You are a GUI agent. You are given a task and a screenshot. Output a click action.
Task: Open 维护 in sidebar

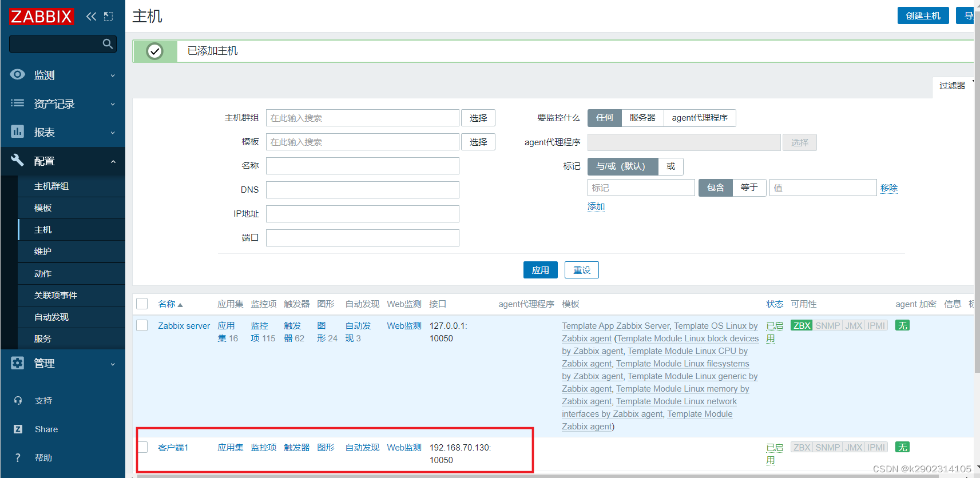pyautogui.click(x=43, y=252)
